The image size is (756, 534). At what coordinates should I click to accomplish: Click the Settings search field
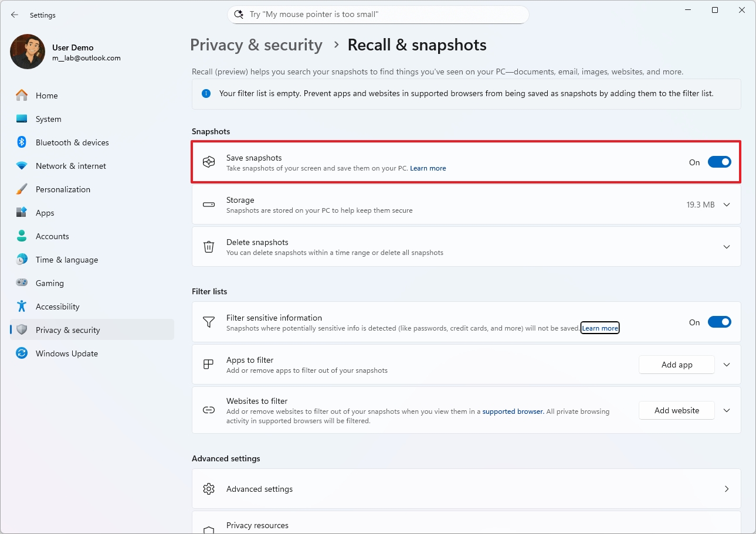(378, 14)
